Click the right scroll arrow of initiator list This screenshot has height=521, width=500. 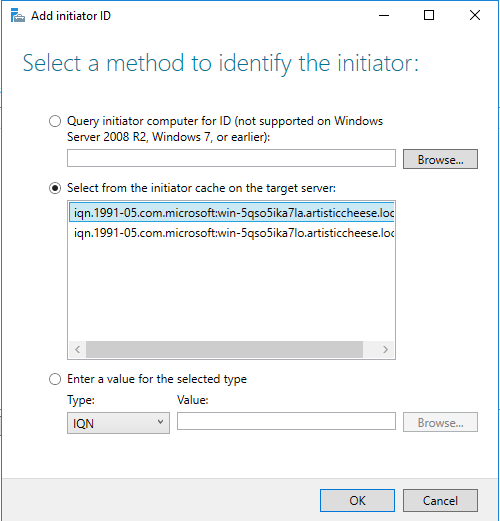tap(385, 349)
